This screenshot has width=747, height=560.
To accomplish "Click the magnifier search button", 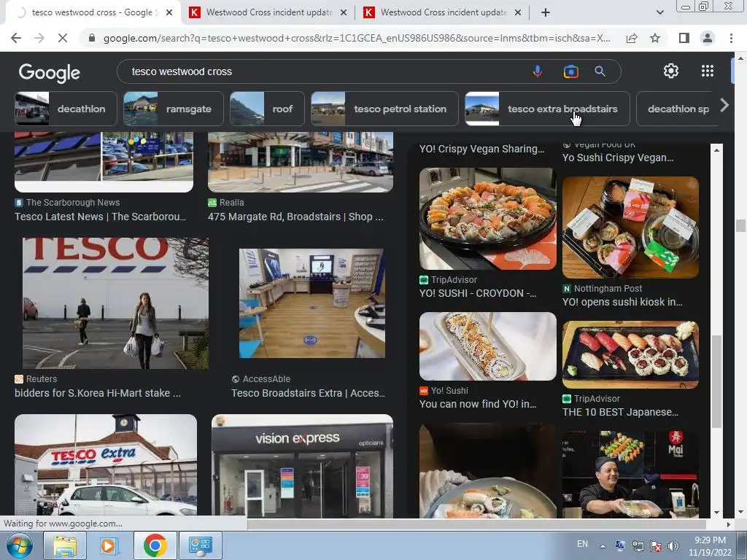I will click(600, 71).
